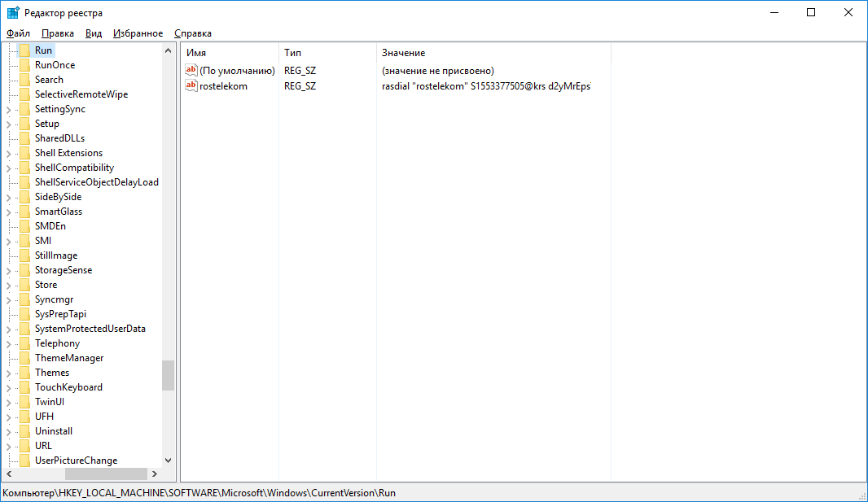
Task: Expand the Setup key
Action: 9,124
